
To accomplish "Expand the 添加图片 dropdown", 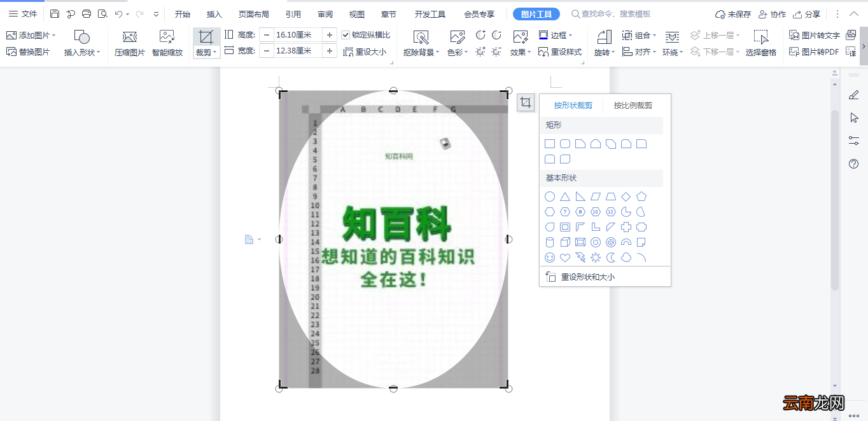I will click(x=53, y=36).
